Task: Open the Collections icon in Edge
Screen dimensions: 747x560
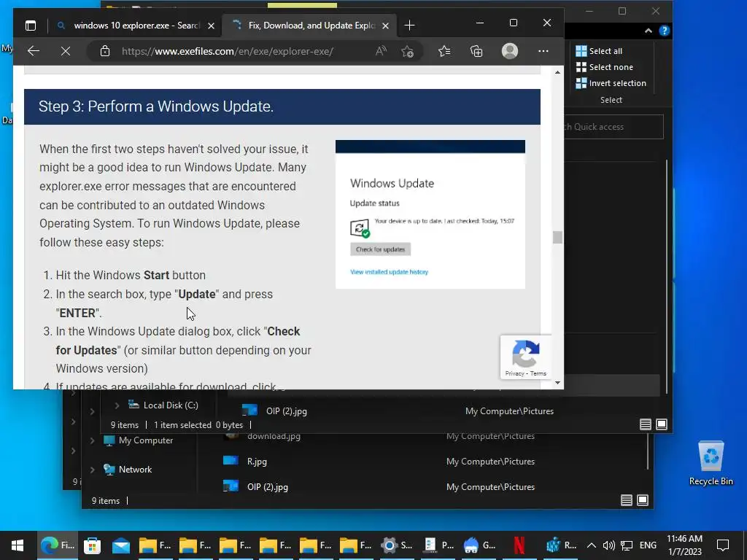Action: [x=476, y=51]
